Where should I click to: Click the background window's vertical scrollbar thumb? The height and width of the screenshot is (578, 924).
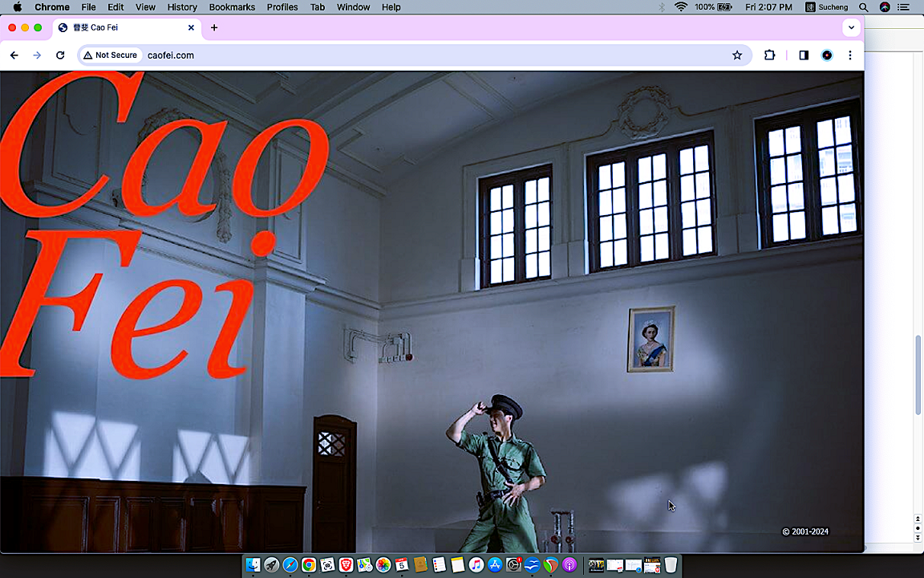pos(918,375)
